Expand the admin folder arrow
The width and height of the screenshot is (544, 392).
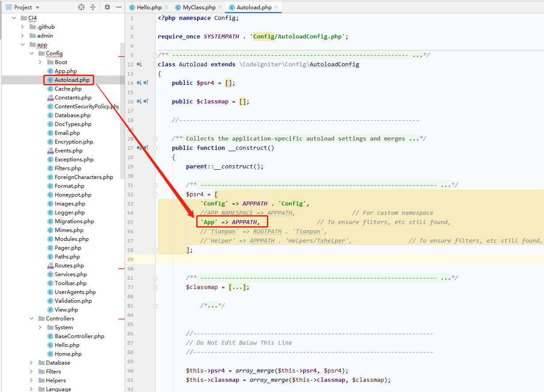23,36
